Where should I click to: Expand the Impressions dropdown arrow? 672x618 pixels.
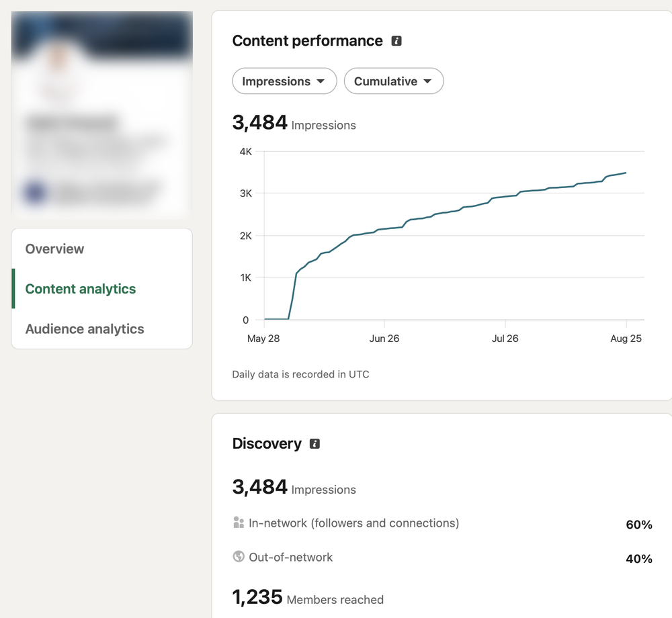click(321, 81)
